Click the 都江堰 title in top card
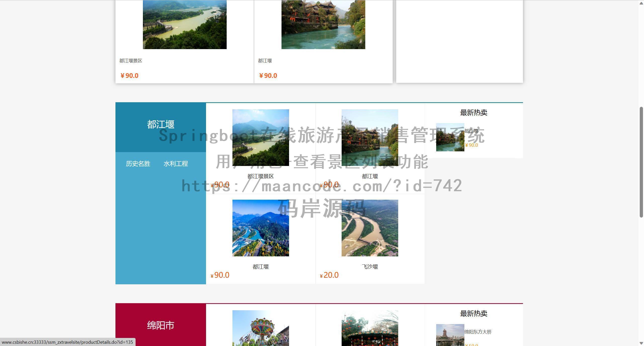The height and width of the screenshot is (346, 644). click(x=265, y=61)
